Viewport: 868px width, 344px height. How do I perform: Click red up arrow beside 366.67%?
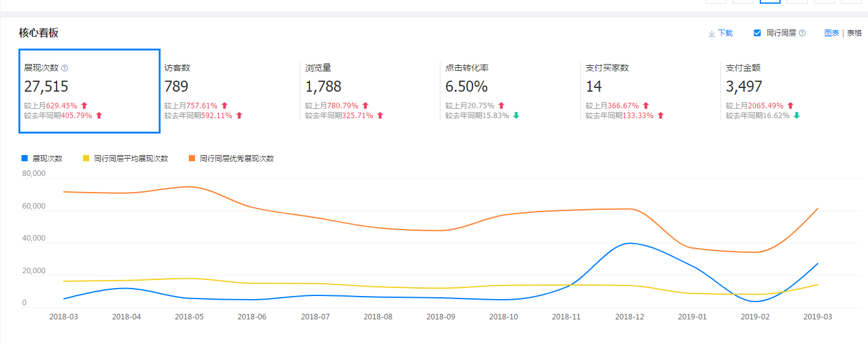pyautogui.click(x=646, y=106)
